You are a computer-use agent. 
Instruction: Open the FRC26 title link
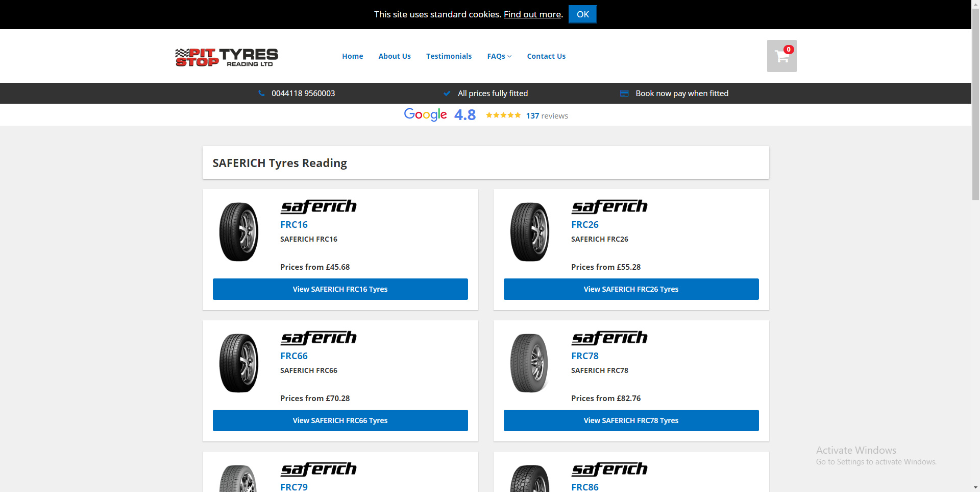[585, 224]
